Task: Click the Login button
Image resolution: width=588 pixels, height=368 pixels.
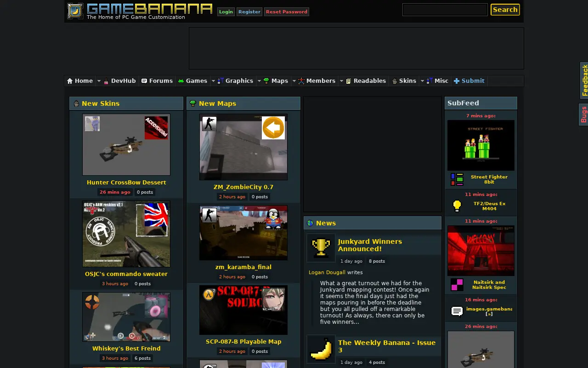Action: pos(226,12)
